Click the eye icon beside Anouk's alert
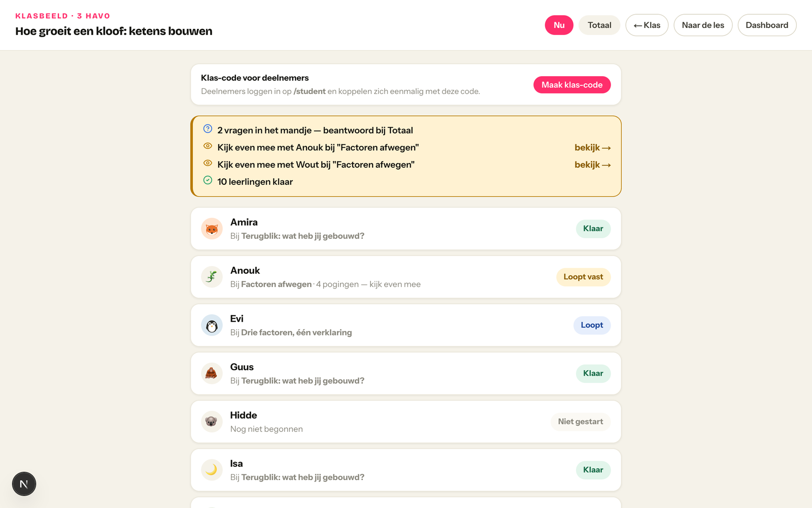 (208, 146)
